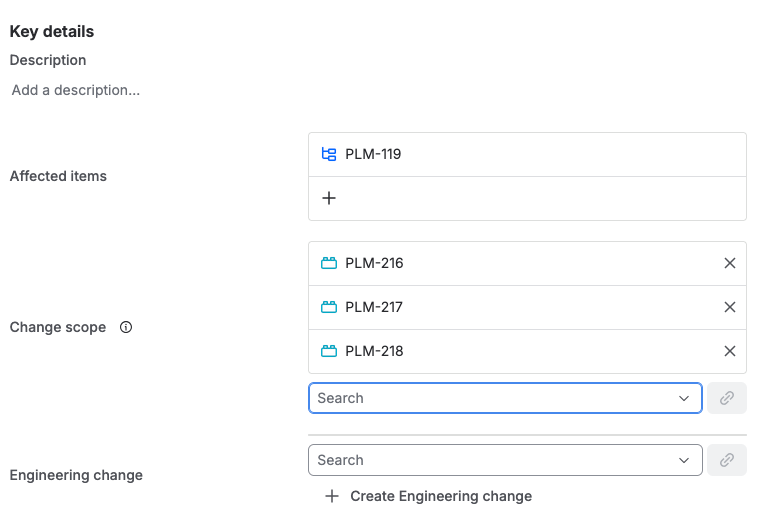
Task: Click plus icon before Create Engineering change
Action: pyautogui.click(x=332, y=496)
